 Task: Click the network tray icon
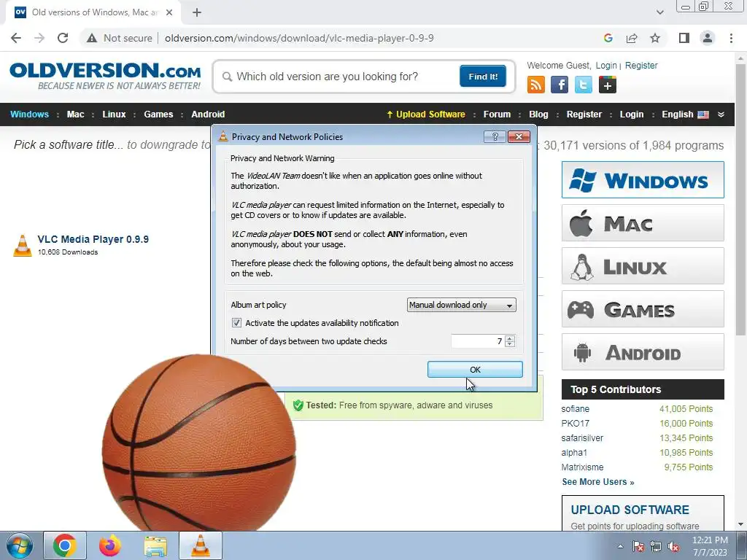(x=656, y=547)
